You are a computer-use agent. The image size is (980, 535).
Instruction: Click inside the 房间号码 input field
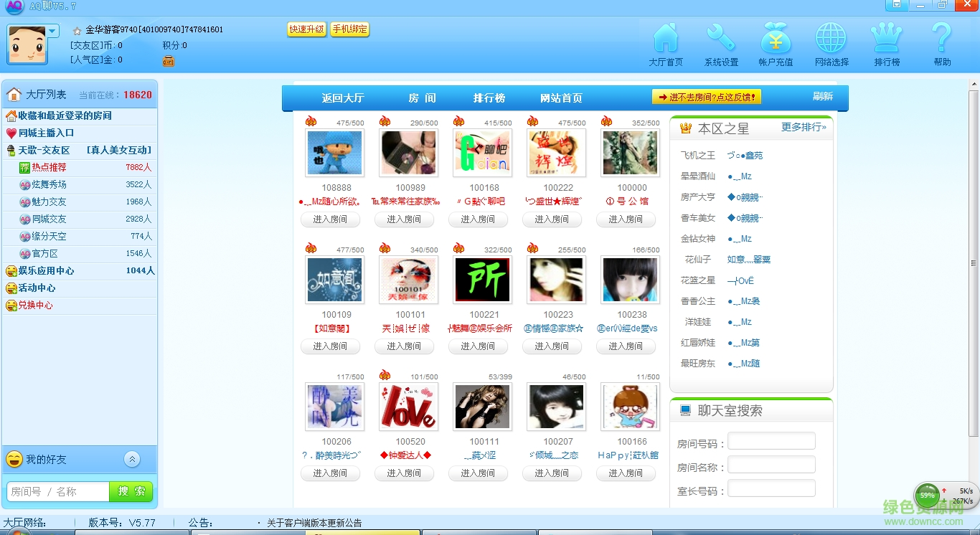(x=771, y=440)
